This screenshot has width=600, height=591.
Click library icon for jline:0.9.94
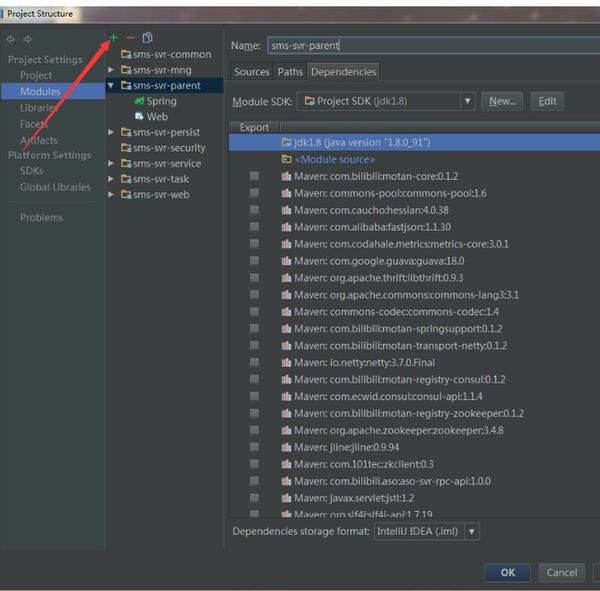tap(286, 447)
